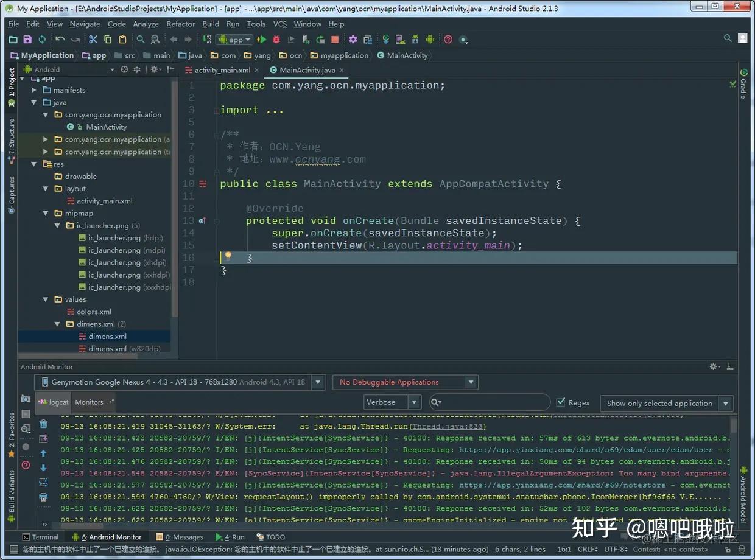Viewport: 755px width, 560px height.
Task: Click the Make Project icon
Action: click(x=206, y=40)
